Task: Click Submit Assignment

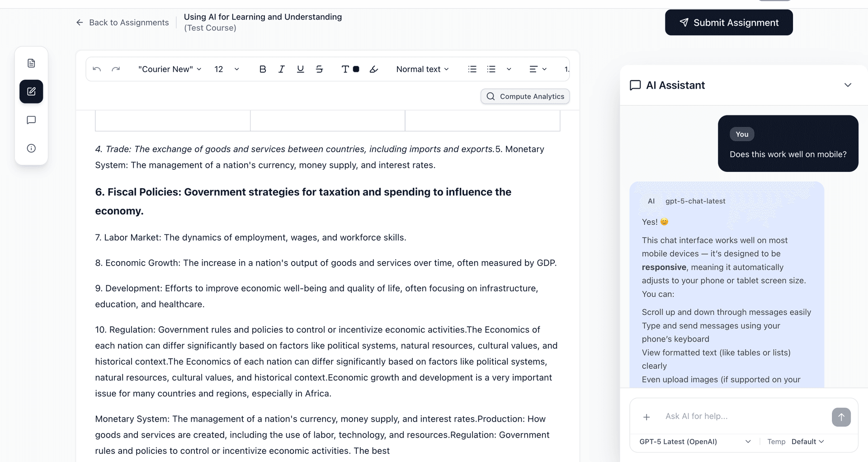Action: (x=729, y=22)
